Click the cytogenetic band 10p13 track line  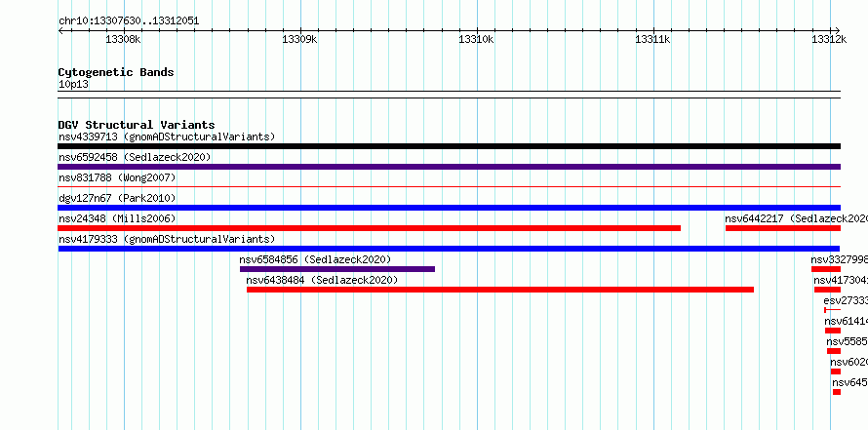449,95
